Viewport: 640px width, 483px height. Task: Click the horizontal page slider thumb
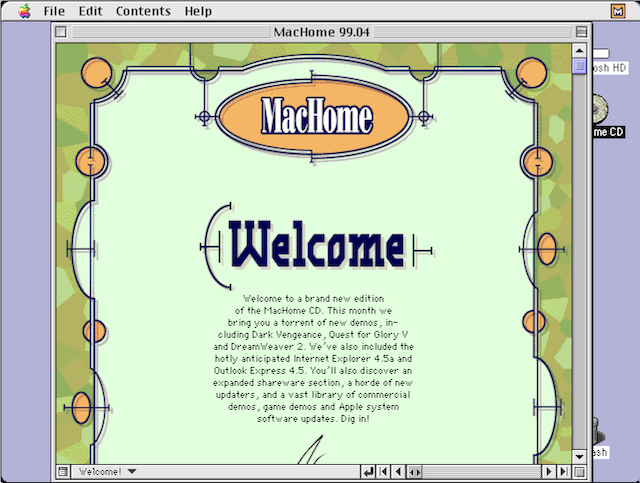click(414, 472)
